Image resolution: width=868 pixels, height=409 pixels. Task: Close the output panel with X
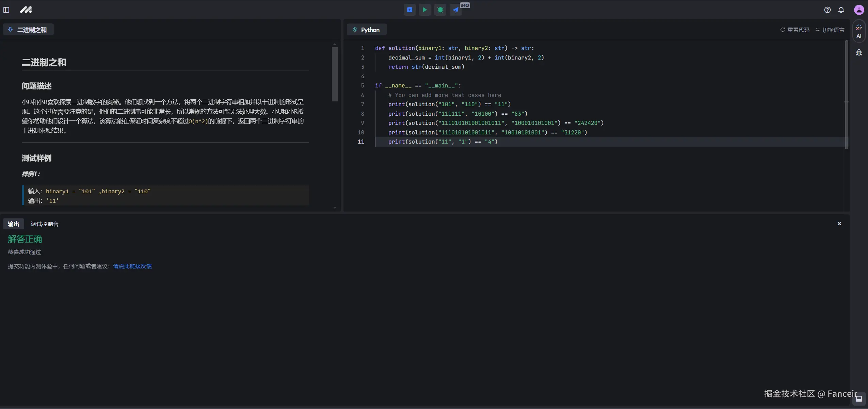[839, 224]
